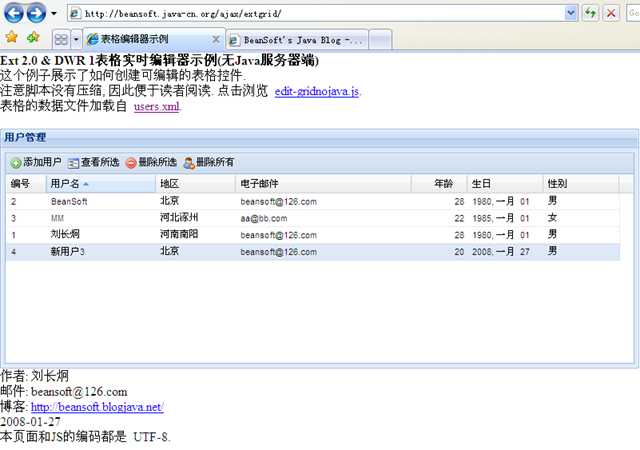640x450 pixels.
Task: Click the age 20 cell
Action: pos(439,252)
